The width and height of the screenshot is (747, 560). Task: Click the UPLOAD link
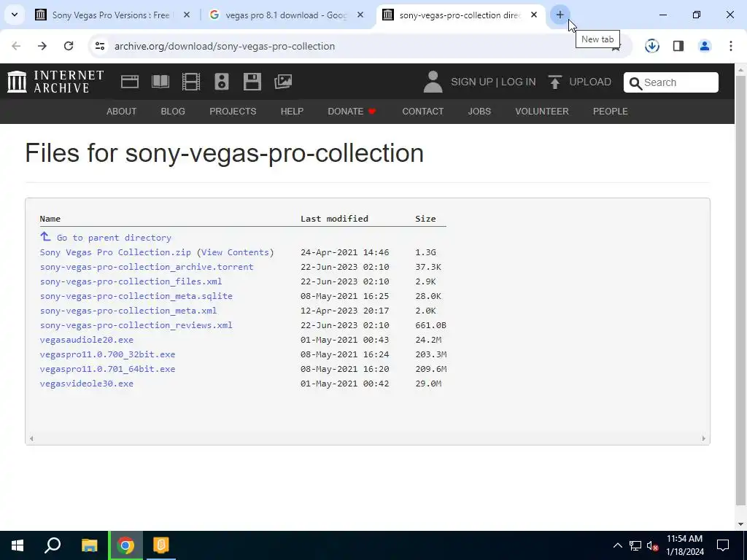coord(590,82)
